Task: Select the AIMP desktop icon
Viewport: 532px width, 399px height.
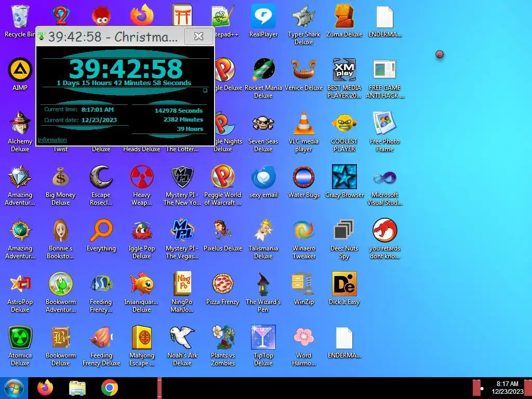Action: point(20,70)
